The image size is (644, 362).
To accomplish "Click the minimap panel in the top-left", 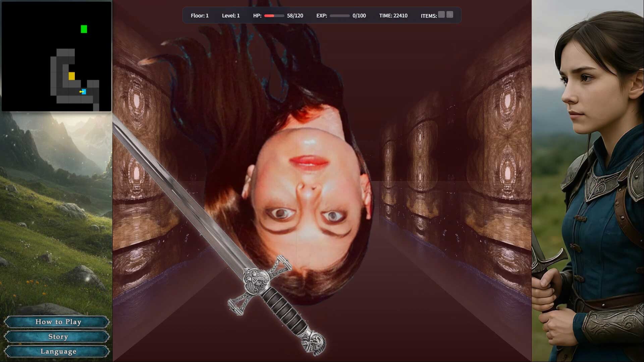I will (x=56, y=56).
